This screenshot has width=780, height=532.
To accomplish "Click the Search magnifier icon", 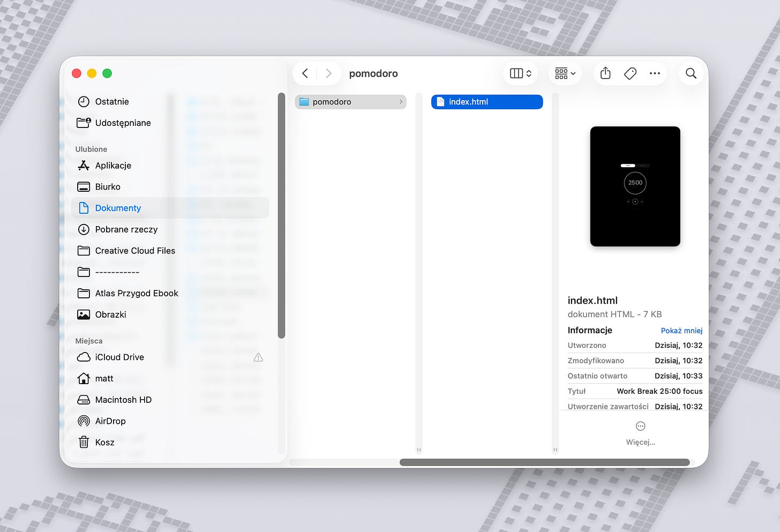I will point(691,73).
